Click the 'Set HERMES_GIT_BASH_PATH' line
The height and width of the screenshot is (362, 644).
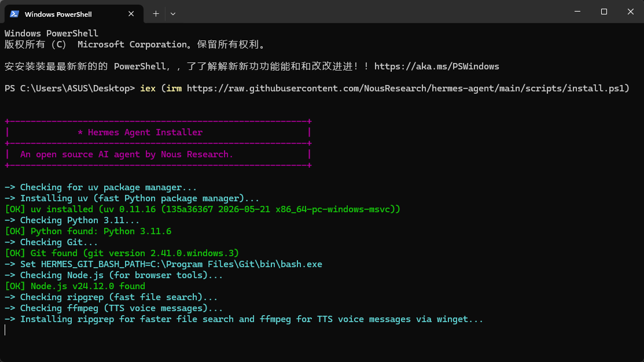[x=164, y=264]
